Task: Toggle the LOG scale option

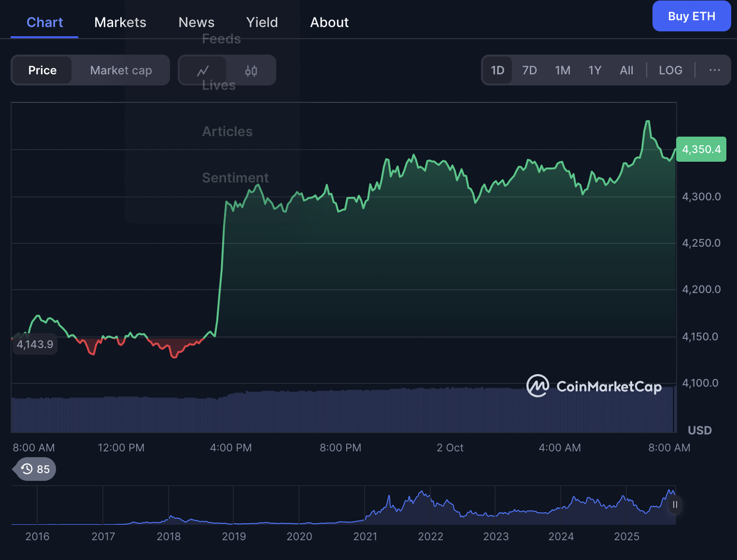Action: coord(670,70)
